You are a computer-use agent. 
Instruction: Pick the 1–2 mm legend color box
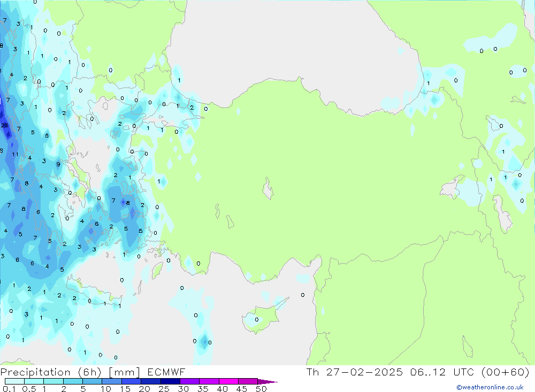(53, 381)
